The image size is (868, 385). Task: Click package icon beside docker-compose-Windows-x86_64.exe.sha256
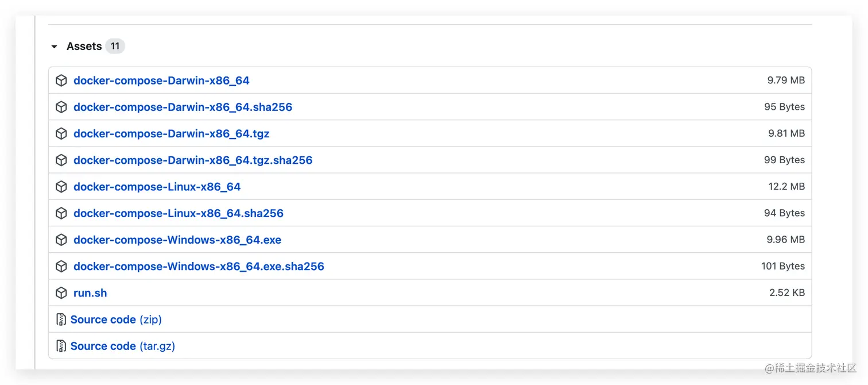pos(61,266)
